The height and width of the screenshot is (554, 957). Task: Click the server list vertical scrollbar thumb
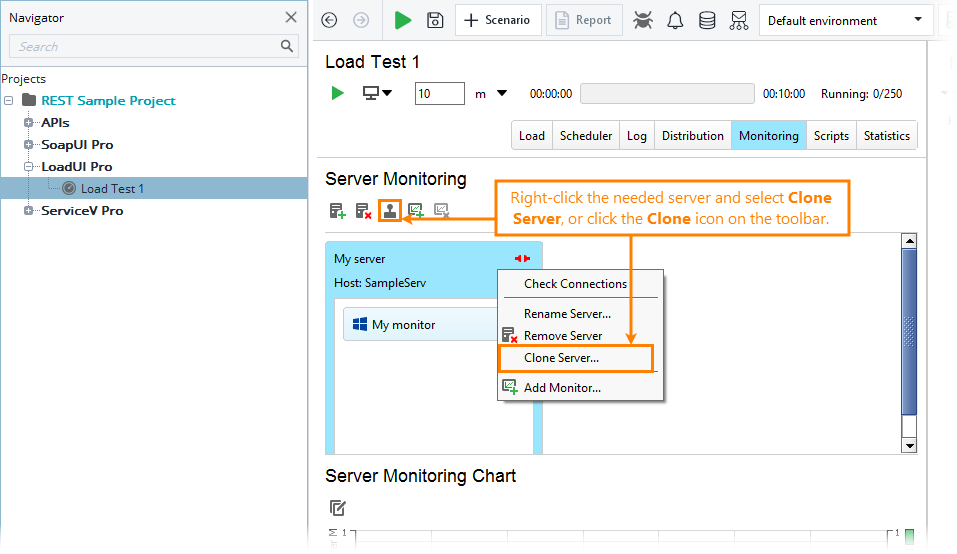coord(909,332)
